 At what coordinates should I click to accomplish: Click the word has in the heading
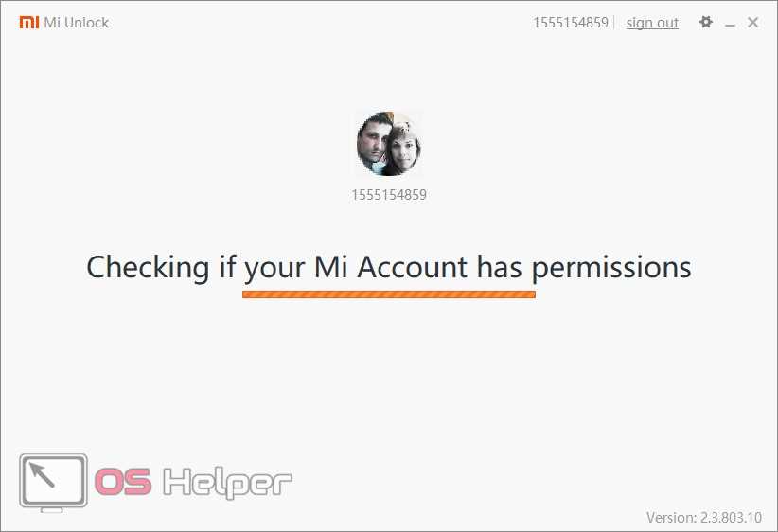[x=499, y=267]
